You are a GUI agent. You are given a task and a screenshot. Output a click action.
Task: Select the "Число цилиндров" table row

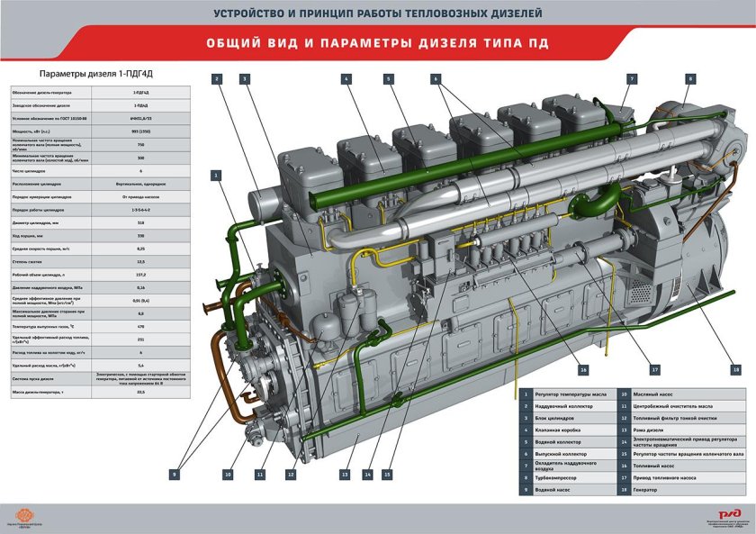101,170
